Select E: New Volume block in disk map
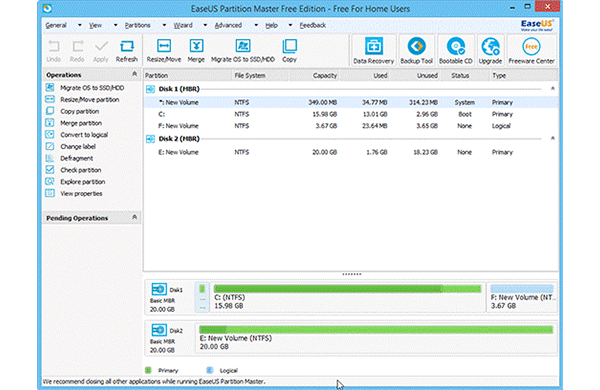The image size is (600, 390). coord(376,338)
